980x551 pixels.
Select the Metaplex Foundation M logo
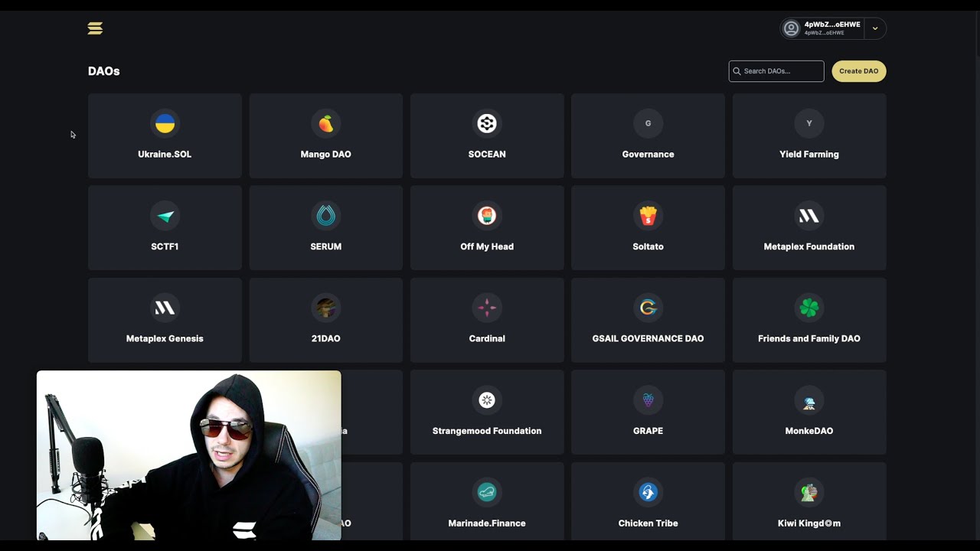point(808,215)
